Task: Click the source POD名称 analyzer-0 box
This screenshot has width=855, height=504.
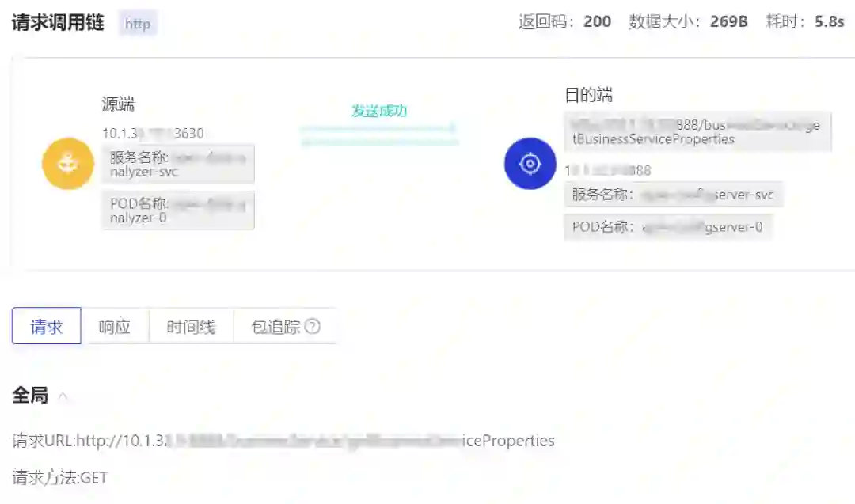Action: point(178,210)
